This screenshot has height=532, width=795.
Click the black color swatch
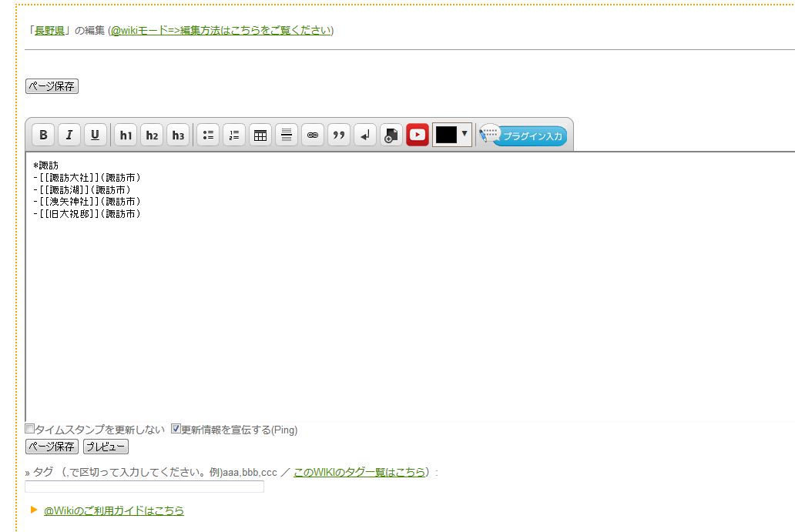click(446, 136)
